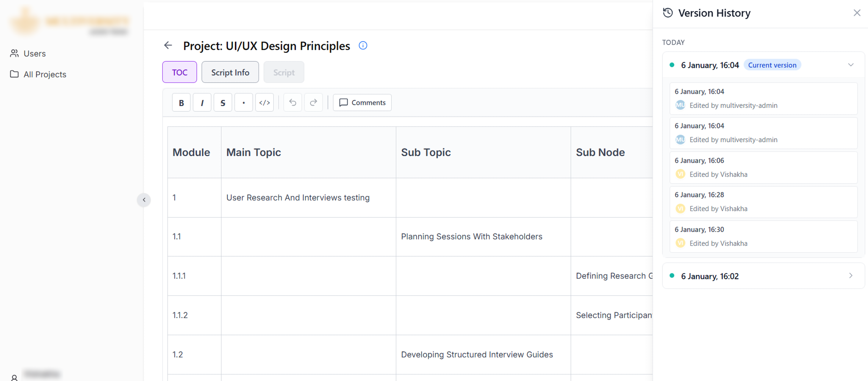Toggle bold formatting button
The height and width of the screenshot is (381, 868).
[181, 103]
